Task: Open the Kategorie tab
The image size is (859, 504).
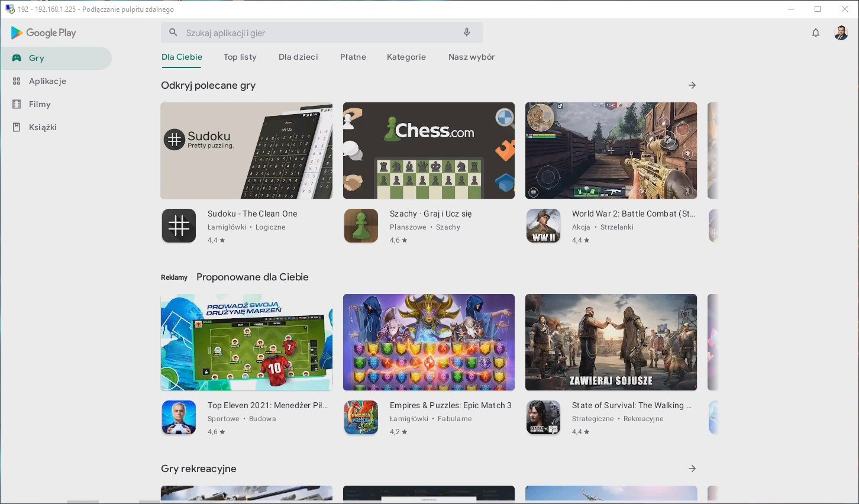Action: coord(406,57)
